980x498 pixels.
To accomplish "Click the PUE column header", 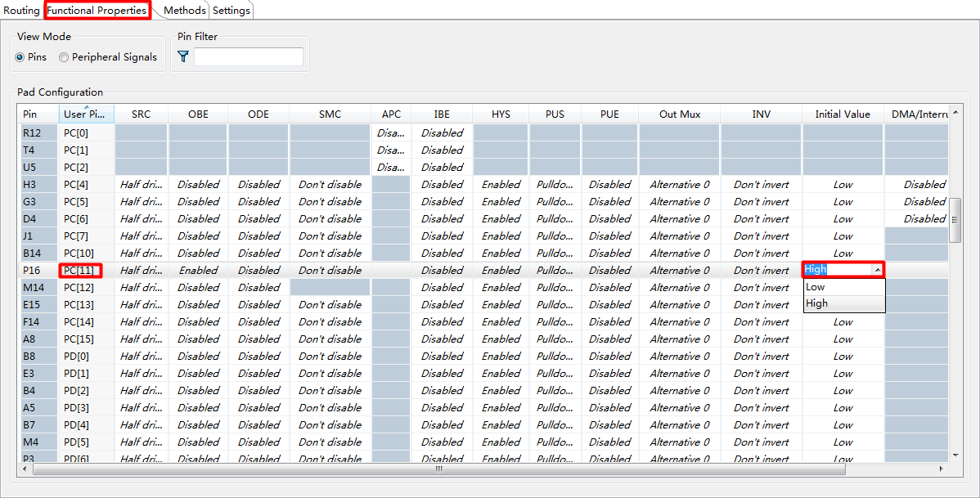I will [610, 114].
